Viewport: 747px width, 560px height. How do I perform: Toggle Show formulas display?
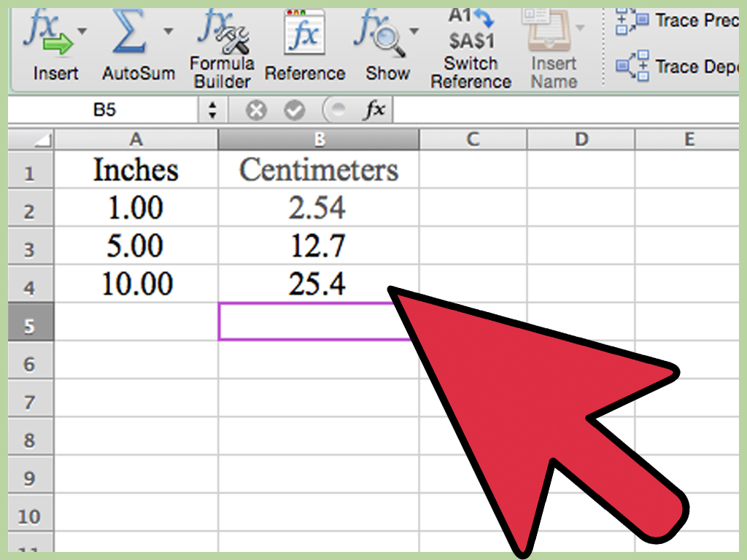384,33
